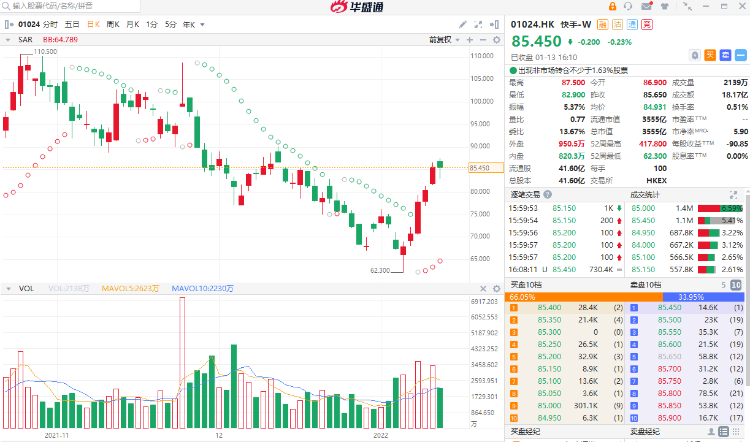Select the 10 levels depth toggle
The width and height of the screenshot is (750, 442).
tap(736, 285)
